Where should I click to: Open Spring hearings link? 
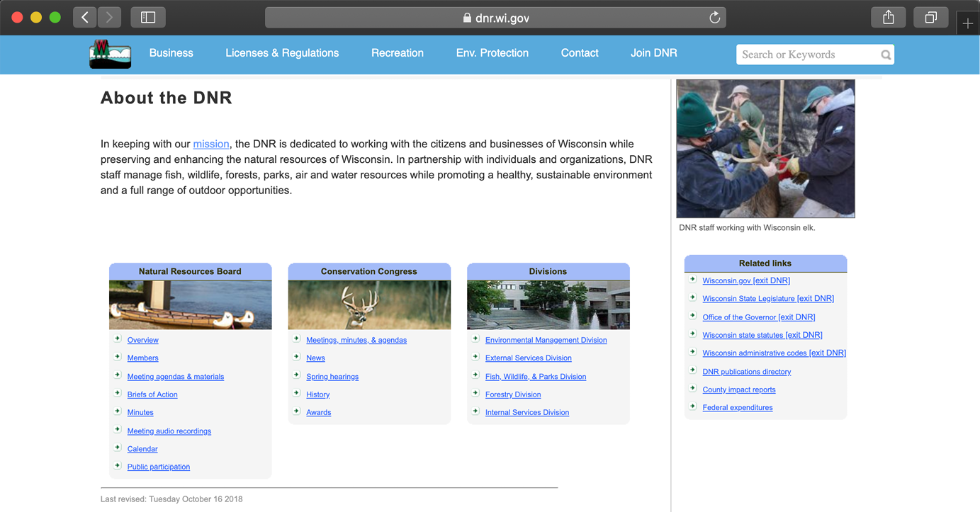(332, 377)
